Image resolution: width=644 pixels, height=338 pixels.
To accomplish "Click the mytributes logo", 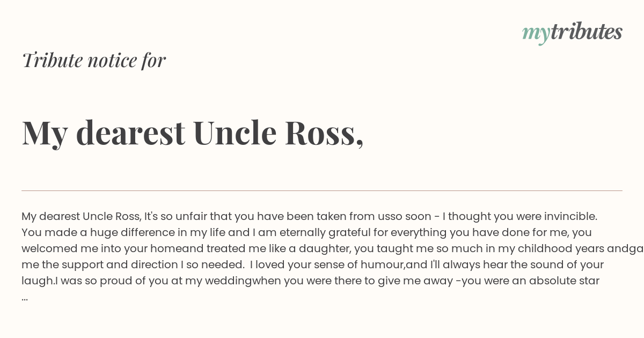I will [x=572, y=33].
